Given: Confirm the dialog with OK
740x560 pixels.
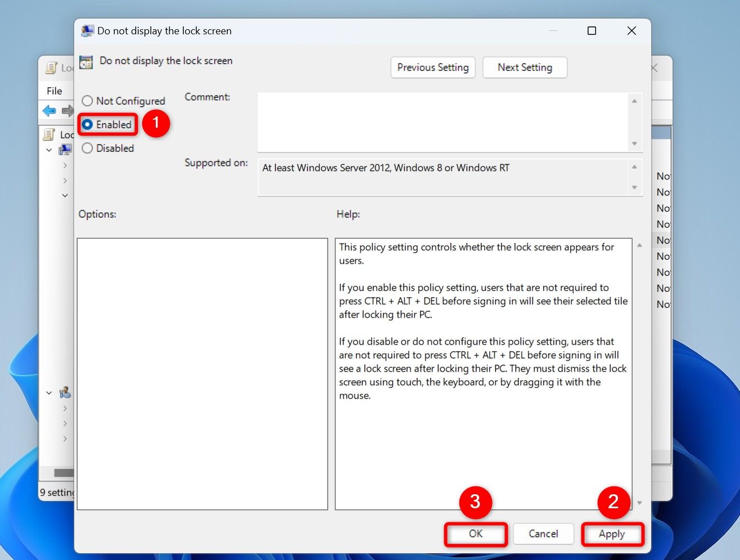Looking at the screenshot, I should [476, 534].
